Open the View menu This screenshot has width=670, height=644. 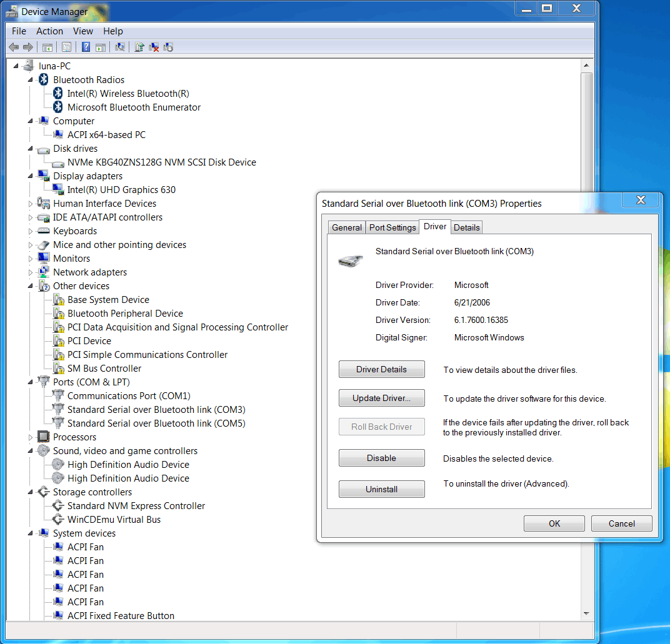83,31
